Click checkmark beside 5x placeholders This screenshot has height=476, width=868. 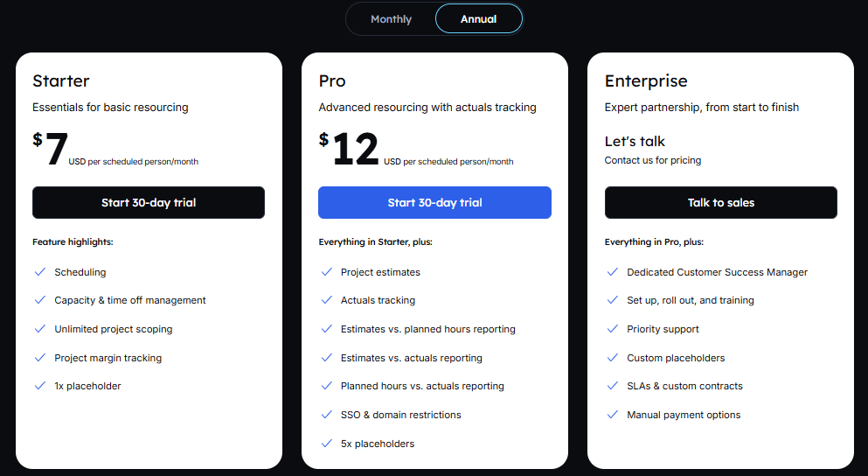pos(326,444)
